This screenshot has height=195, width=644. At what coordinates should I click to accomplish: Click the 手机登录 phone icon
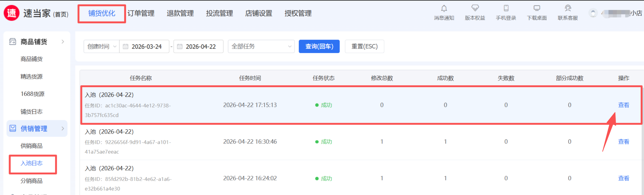click(x=506, y=8)
